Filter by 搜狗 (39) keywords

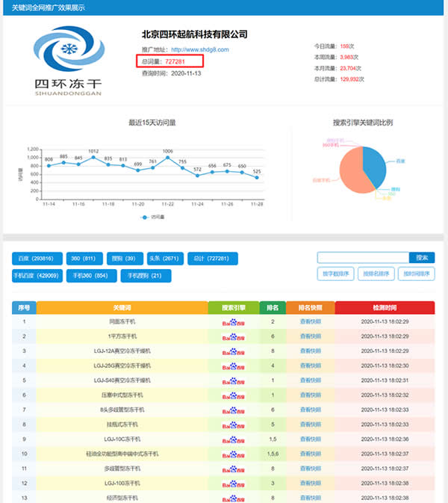pyautogui.click(x=125, y=259)
